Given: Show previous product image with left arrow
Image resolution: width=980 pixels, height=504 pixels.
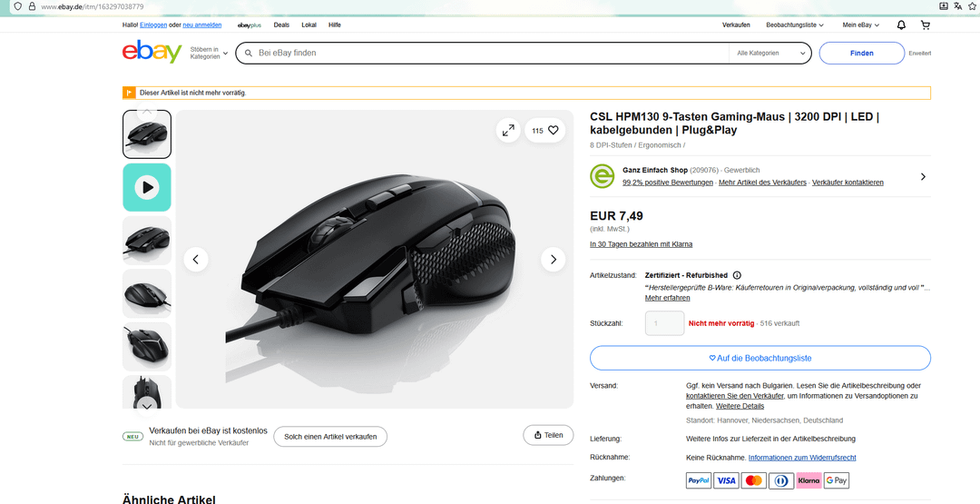Looking at the screenshot, I should pos(196,260).
